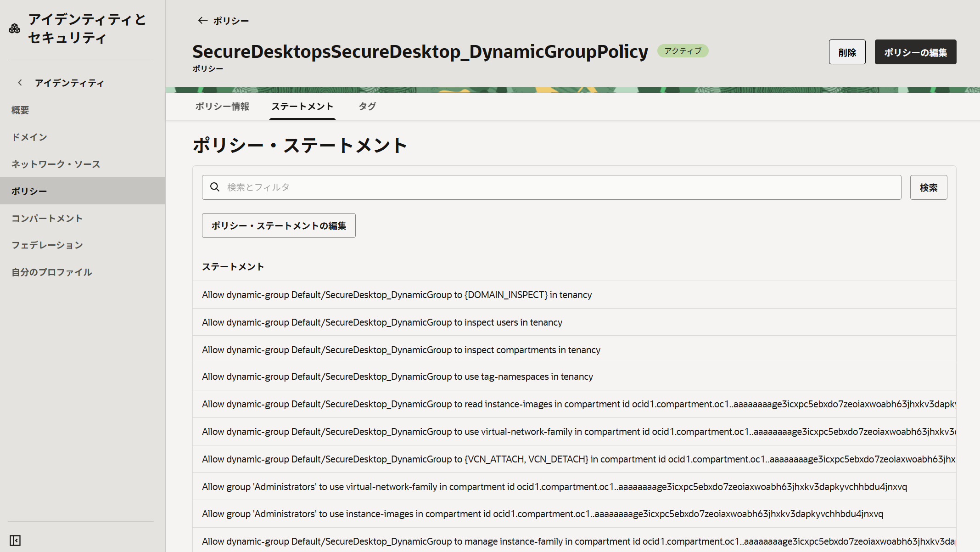Switch to the ポリシー情報 tab
This screenshot has width=980, height=552.
[222, 106]
